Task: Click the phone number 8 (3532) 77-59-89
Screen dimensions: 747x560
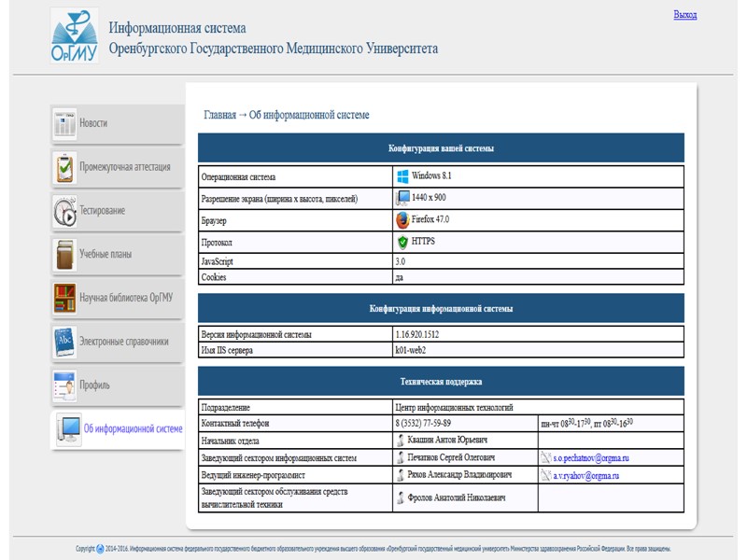Action: tap(423, 423)
